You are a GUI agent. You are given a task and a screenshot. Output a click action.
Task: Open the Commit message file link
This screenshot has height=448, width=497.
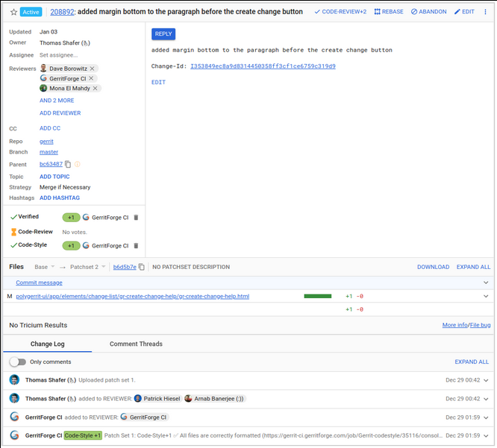(x=39, y=283)
